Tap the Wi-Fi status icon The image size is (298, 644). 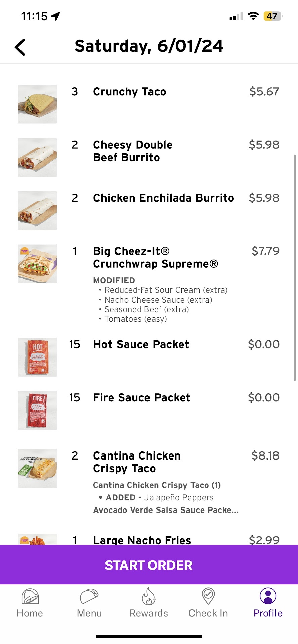(253, 16)
